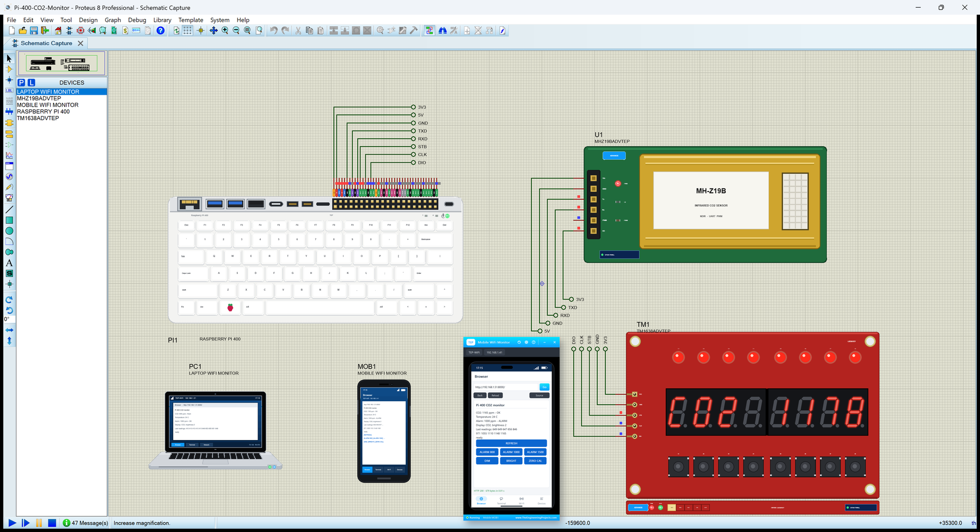
Task: Click the P pick devices button
Action: [21, 83]
